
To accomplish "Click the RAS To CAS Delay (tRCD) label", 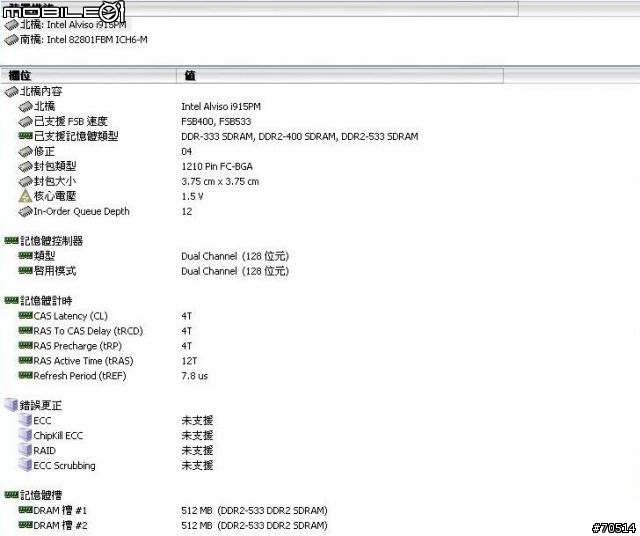I will (88, 331).
